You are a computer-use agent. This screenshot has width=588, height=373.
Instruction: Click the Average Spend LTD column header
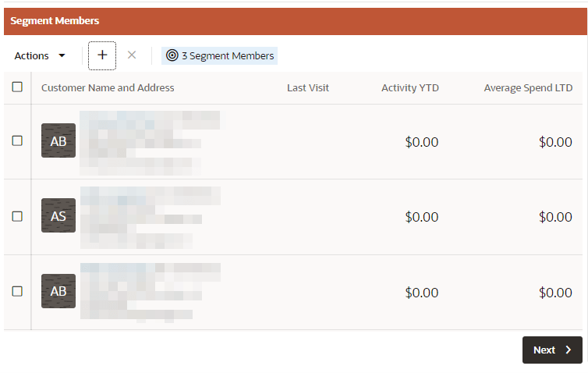tap(528, 88)
